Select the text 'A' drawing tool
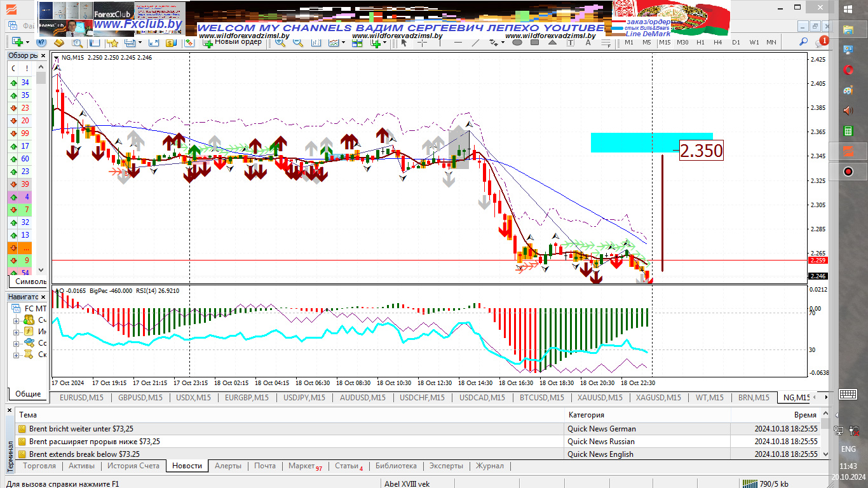Image resolution: width=868 pixels, height=488 pixels. coord(588,43)
